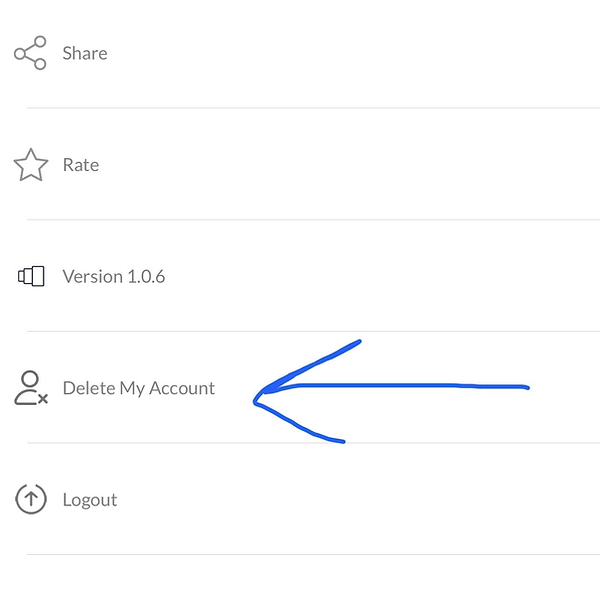Screen dimensions: 600x590
Task: Select the delete-user person icon
Action: tap(30, 388)
